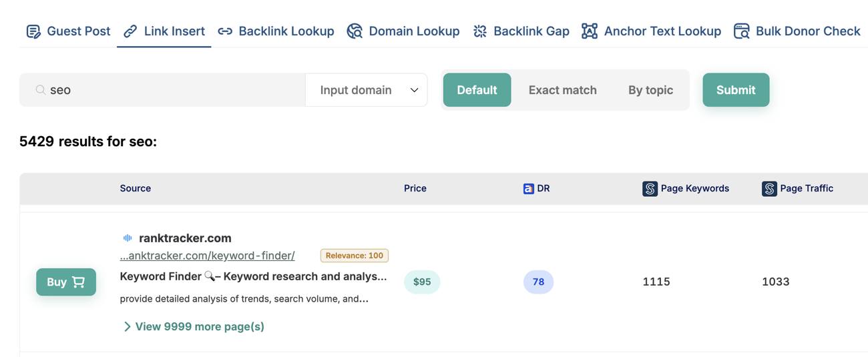Click the DR 78 badge
The width and height of the screenshot is (868, 357).
pos(538,282)
